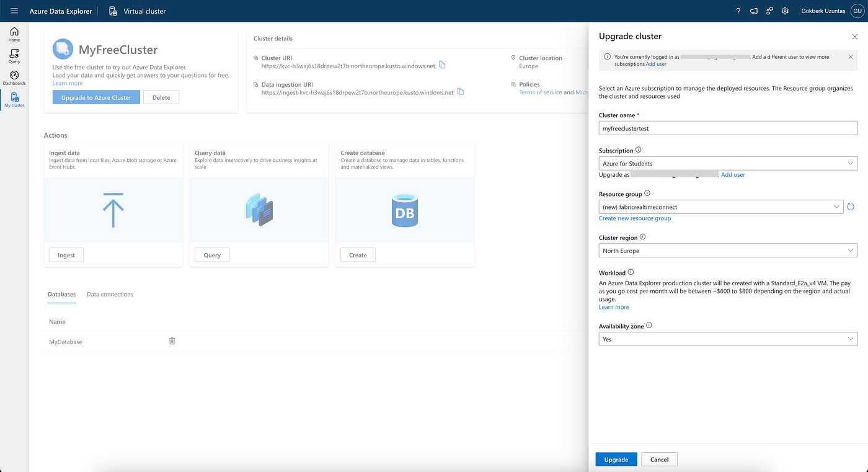Click Upgrade to Azure Cluster
Image resolution: width=868 pixels, height=472 pixels.
[x=96, y=97]
